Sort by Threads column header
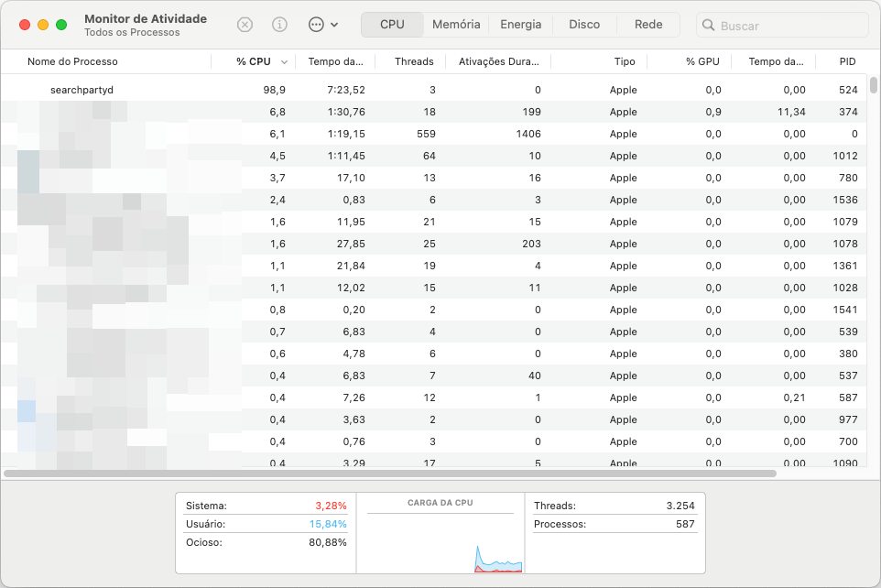Image resolution: width=881 pixels, height=588 pixels. coord(414,61)
